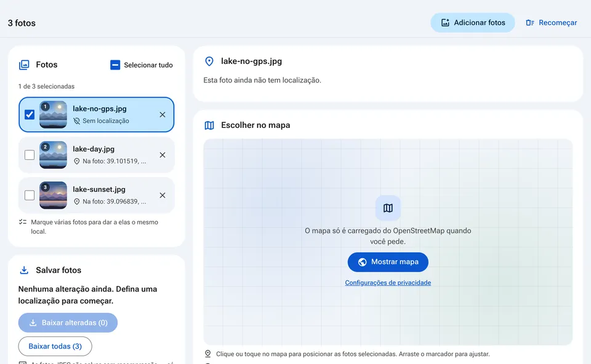Remove lake-day.jpg with its X icon
The image size is (591, 364).
pyautogui.click(x=163, y=155)
